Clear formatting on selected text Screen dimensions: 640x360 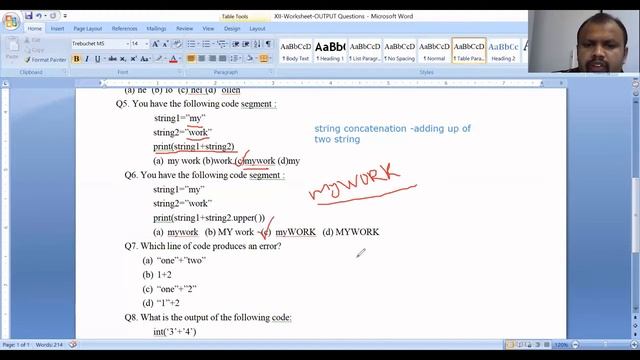pyautogui.click(x=177, y=44)
